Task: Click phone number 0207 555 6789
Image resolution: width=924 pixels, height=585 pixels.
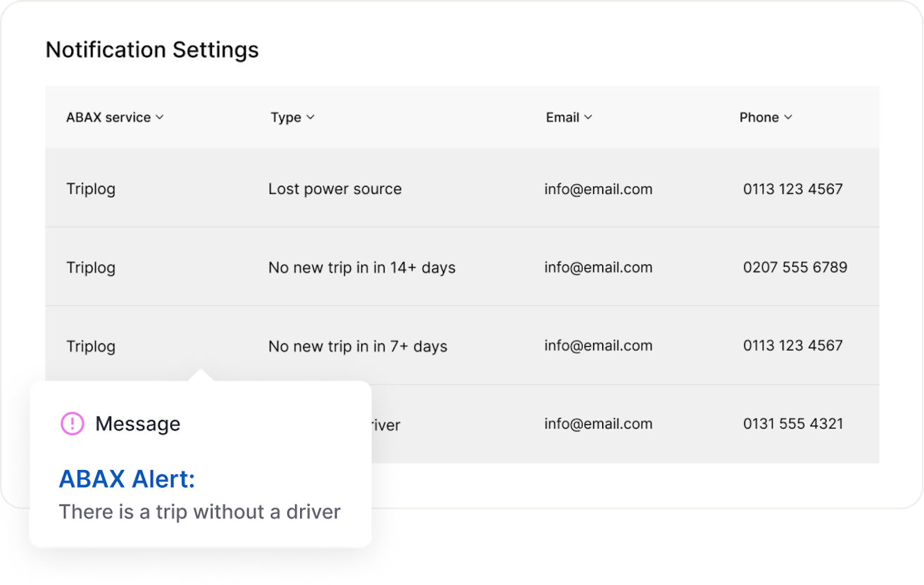Action: point(795,267)
